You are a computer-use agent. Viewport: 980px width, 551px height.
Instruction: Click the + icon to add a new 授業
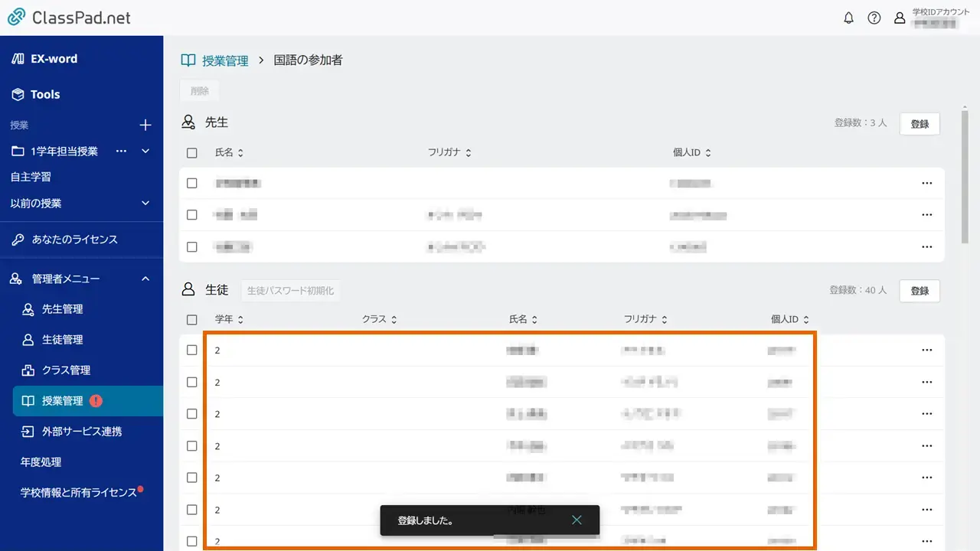click(144, 125)
